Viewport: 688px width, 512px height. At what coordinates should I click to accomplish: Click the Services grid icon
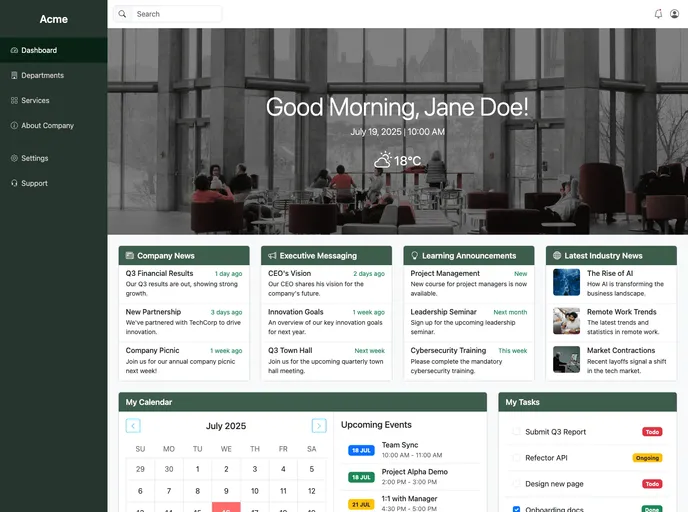coord(14,100)
